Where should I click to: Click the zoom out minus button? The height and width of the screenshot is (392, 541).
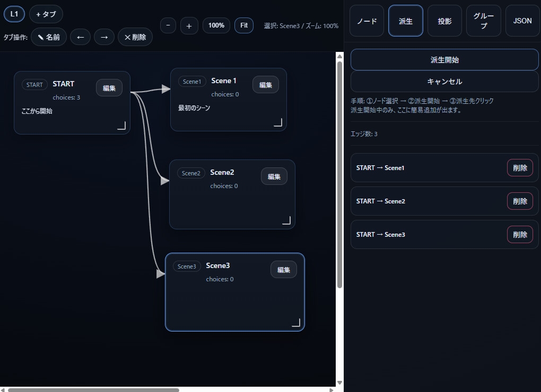point(168,25)
